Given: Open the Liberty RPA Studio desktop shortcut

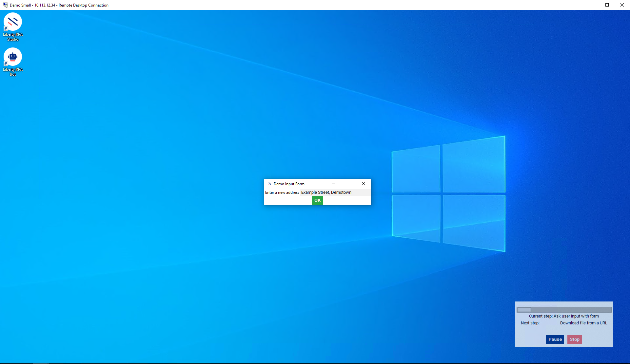Looking at the screenshot, I should tap(13, 22).
